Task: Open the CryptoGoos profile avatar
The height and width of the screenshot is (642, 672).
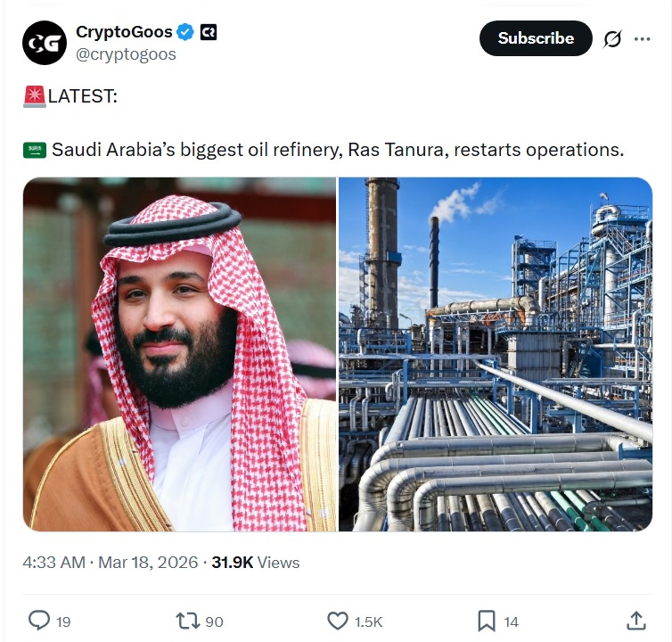Action: pyautogui.click(x=45, y=43)
